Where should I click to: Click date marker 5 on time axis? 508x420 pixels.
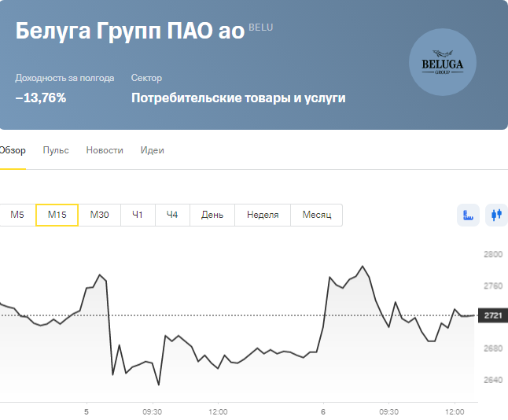coord(87,412)
